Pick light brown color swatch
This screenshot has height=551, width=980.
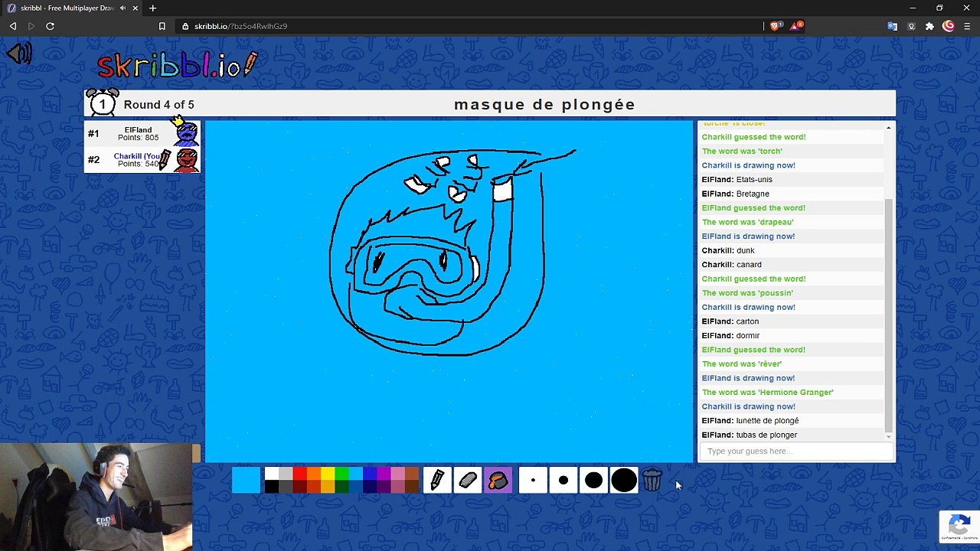click(x=413, y=474)
